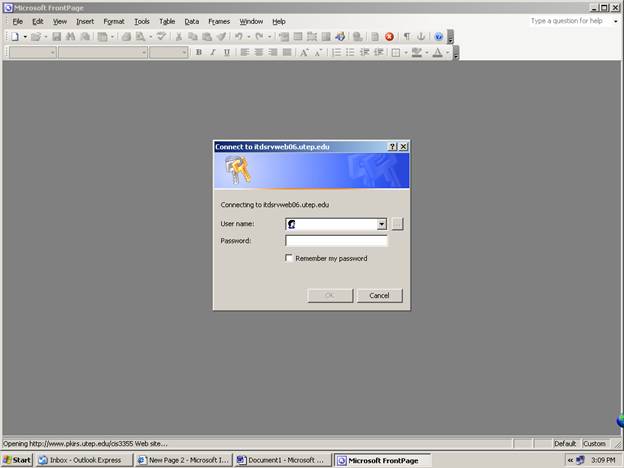Expand the New page dropdown arrow
This screenshot has height=468, width=624.
(25, 37)
